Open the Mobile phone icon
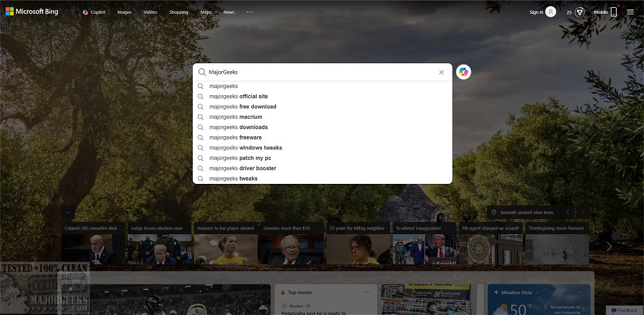Image resolution: width=644 pixels, height=315 pixels. 613,12
